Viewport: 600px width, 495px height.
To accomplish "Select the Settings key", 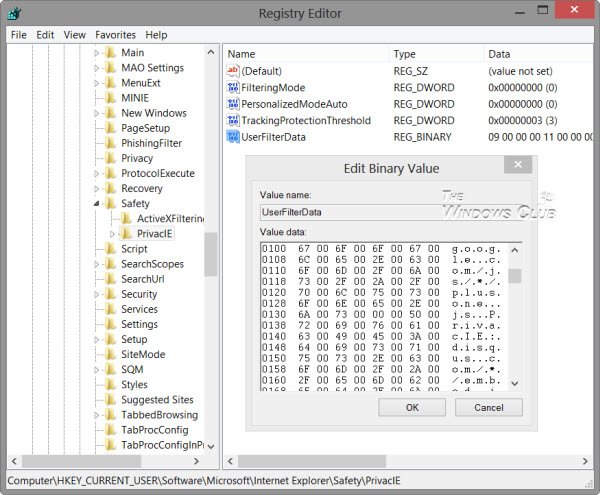I will pyautogui.click(x=139, y=324).
